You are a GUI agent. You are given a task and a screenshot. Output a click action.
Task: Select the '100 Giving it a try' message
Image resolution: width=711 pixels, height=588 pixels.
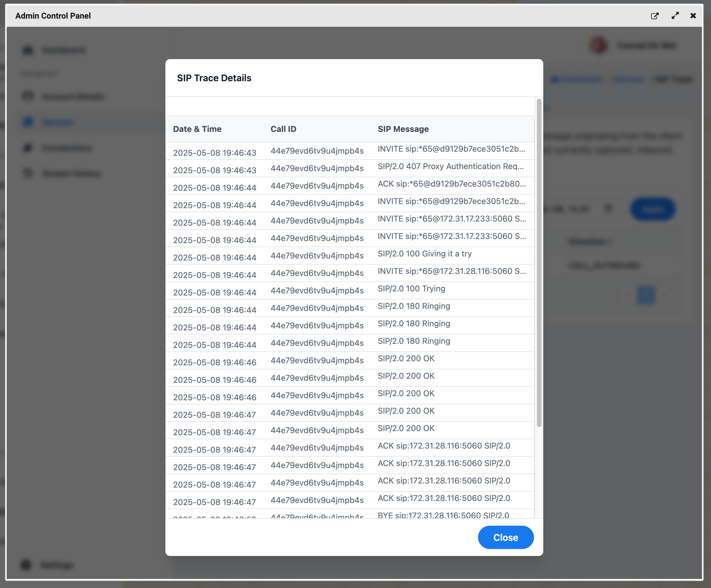click(424, 254)
